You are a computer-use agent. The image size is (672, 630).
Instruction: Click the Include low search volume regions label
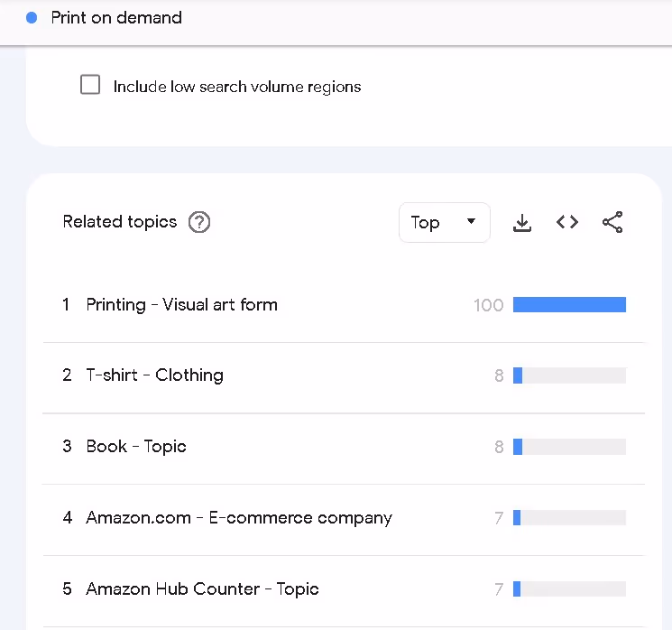click(x=237, y=87)
